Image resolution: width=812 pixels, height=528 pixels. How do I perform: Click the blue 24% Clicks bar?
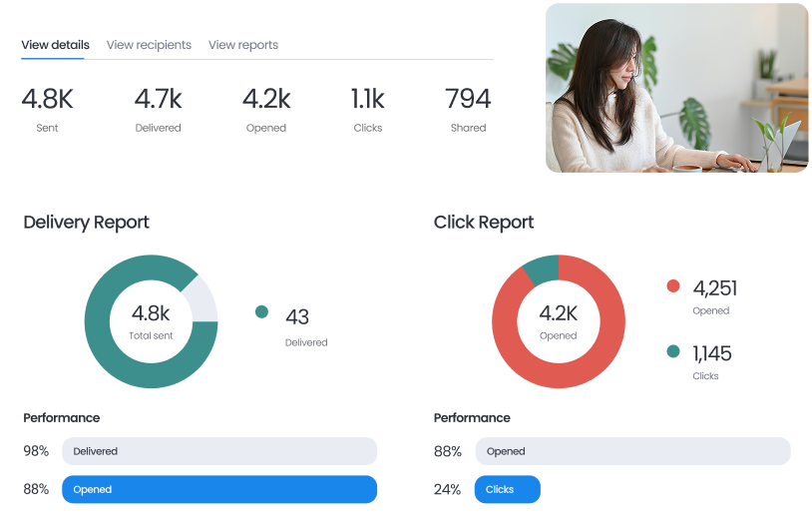pos(507,489)
